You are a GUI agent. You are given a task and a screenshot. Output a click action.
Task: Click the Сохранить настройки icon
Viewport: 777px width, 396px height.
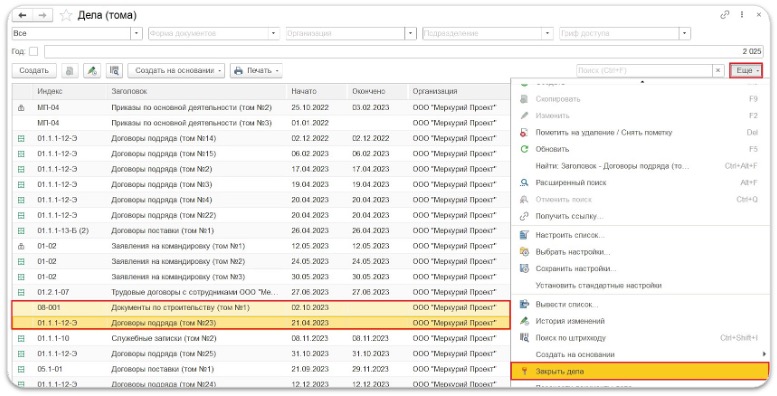(524, 269)
